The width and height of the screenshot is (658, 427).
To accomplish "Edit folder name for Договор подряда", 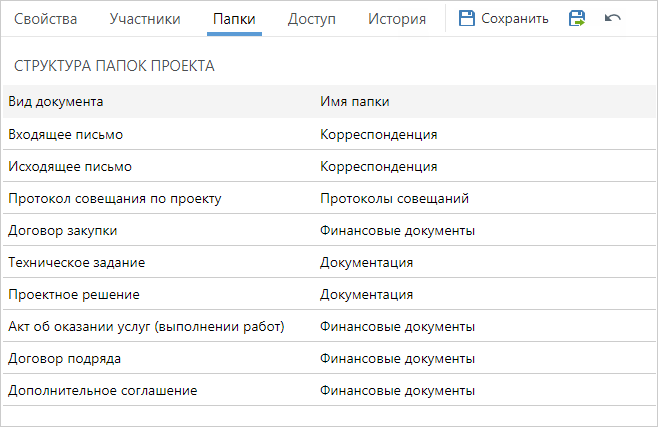I will [x=397, y=359].
